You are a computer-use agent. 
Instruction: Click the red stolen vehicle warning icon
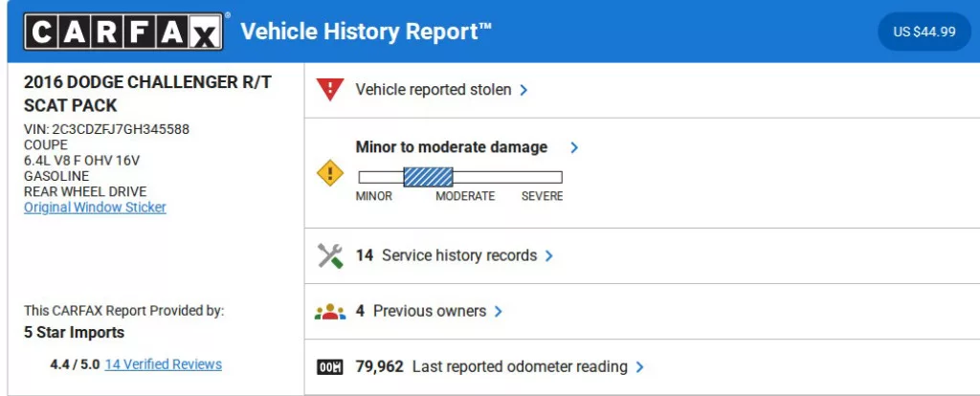329,90
